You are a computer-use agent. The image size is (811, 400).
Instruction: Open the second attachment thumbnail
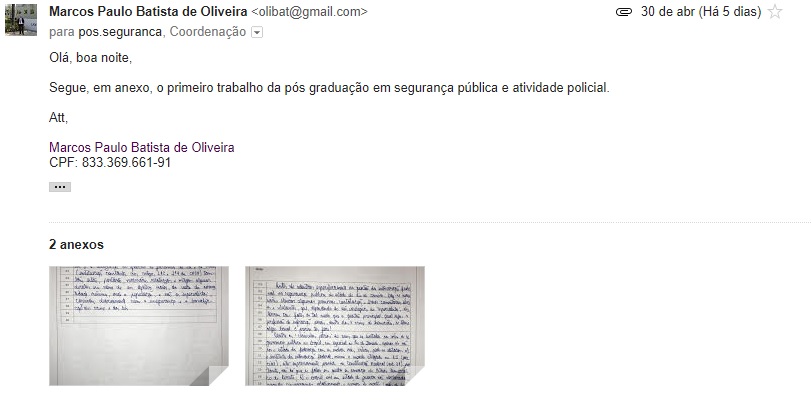pos(335,325)
